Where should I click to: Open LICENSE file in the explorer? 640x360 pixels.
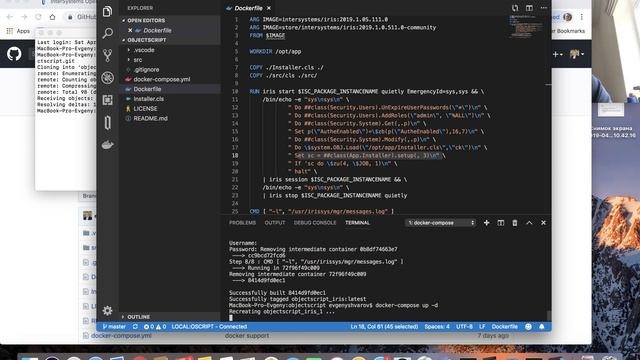[x=145, y=109]
